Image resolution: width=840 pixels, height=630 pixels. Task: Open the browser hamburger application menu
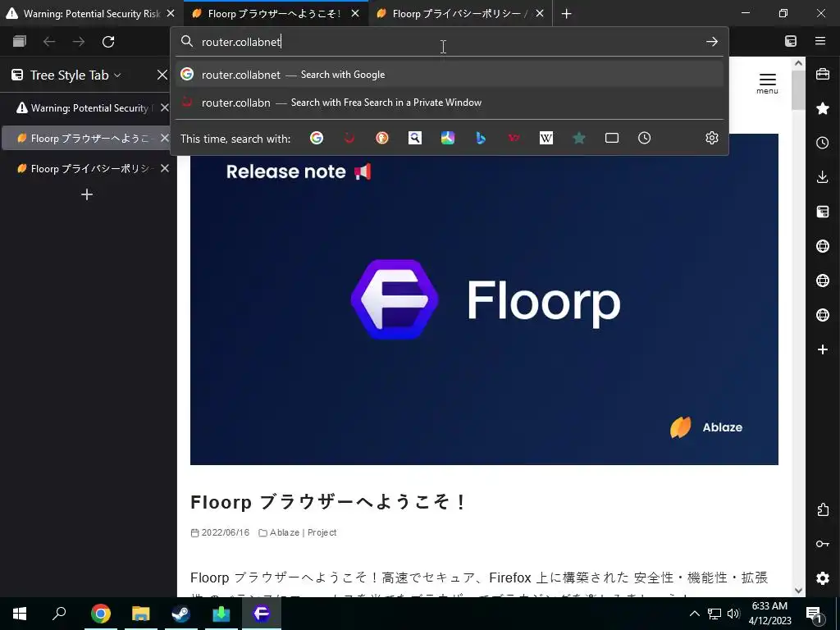(820, 41)
